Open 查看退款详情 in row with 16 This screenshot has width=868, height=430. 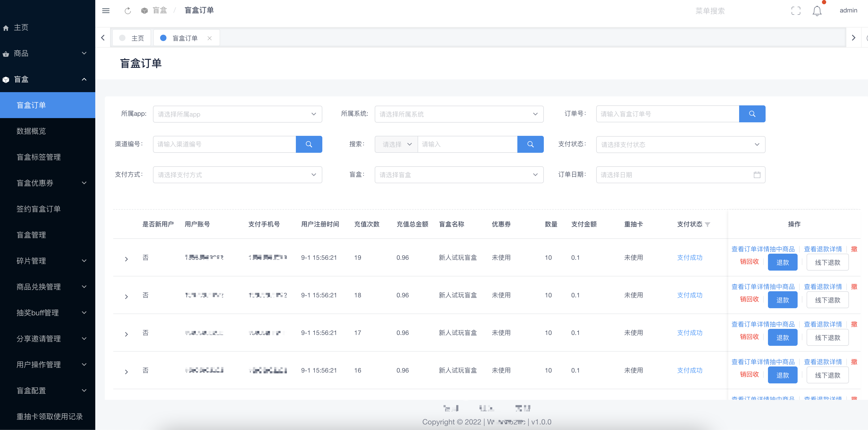823,362
